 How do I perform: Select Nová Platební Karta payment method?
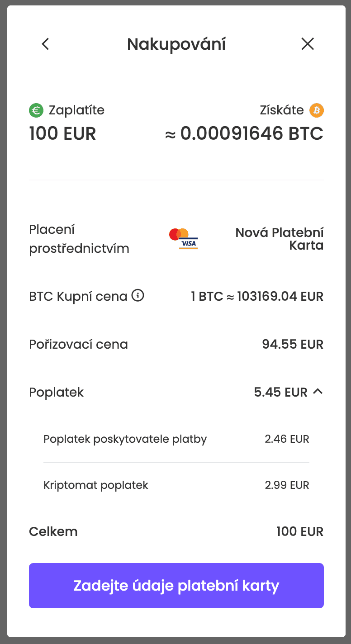[x=280, y=239]
